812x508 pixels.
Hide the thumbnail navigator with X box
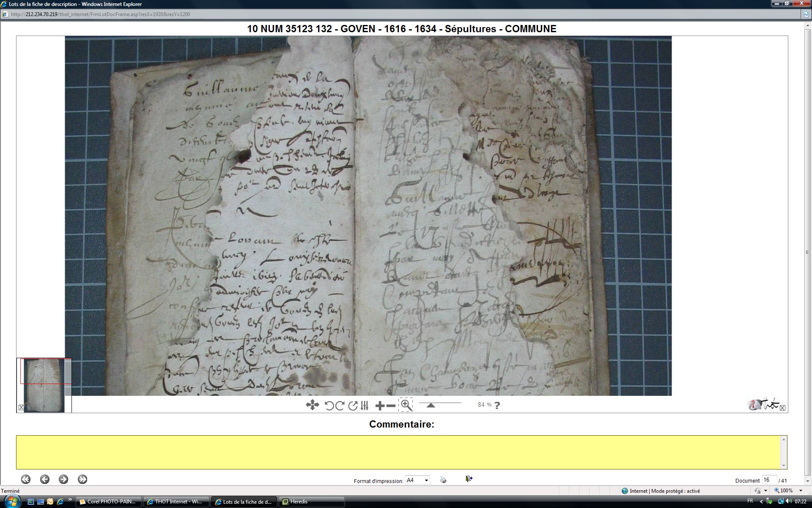[x=21, y=407]
